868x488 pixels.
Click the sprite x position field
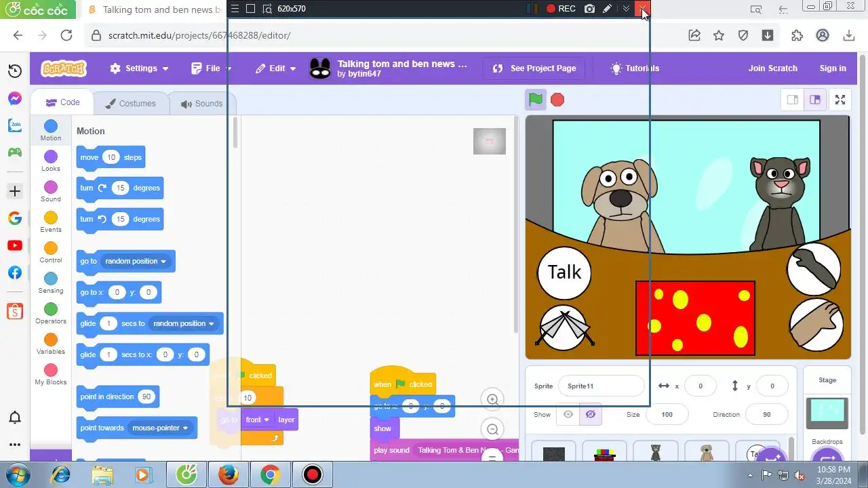click(701, 386)
